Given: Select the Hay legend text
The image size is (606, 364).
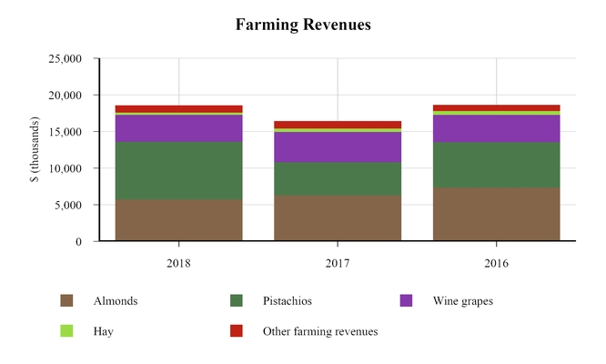Looking at the screenshot, I should click(x=103, y=331).
